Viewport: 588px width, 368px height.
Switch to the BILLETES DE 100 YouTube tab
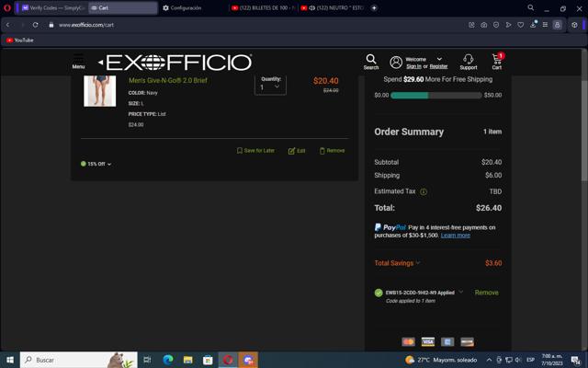(x=264, y=8)
